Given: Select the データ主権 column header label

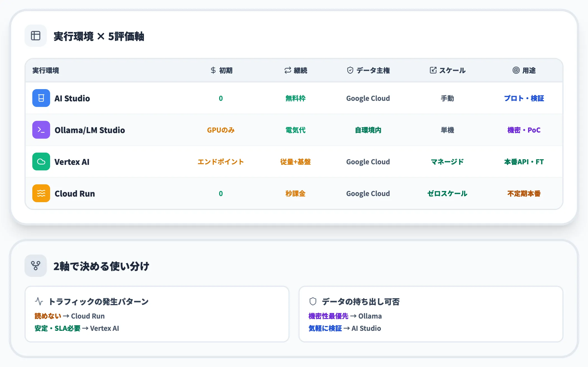Looking at the screenshot, I should click(373, 70).
